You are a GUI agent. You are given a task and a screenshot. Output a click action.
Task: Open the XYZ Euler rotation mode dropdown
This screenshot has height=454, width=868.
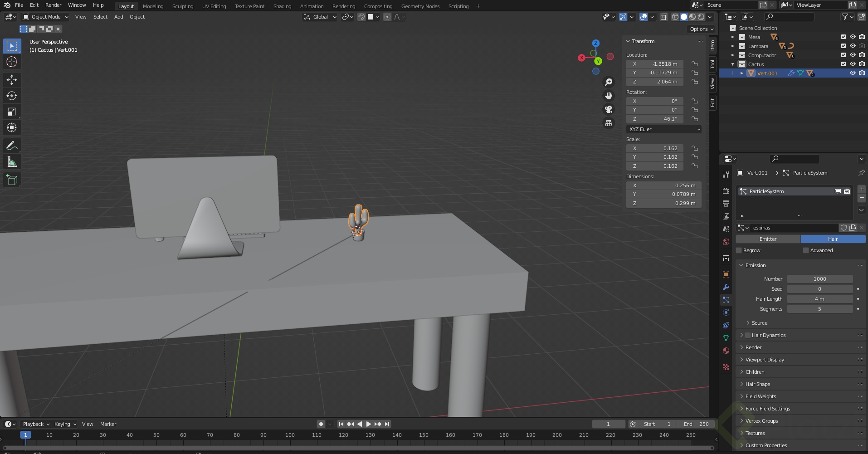[664, 129]
